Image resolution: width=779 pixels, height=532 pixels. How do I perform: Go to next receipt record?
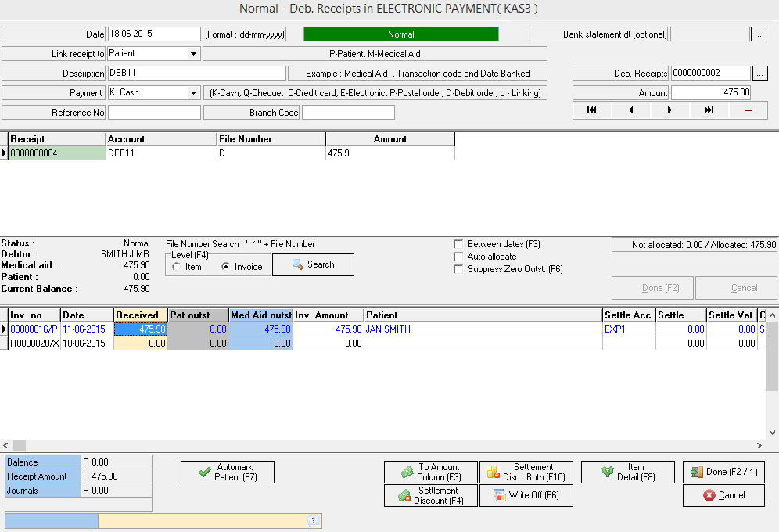pos(670,110)
